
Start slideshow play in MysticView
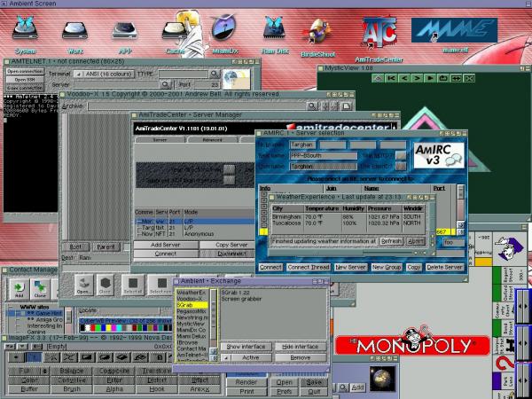430,78
